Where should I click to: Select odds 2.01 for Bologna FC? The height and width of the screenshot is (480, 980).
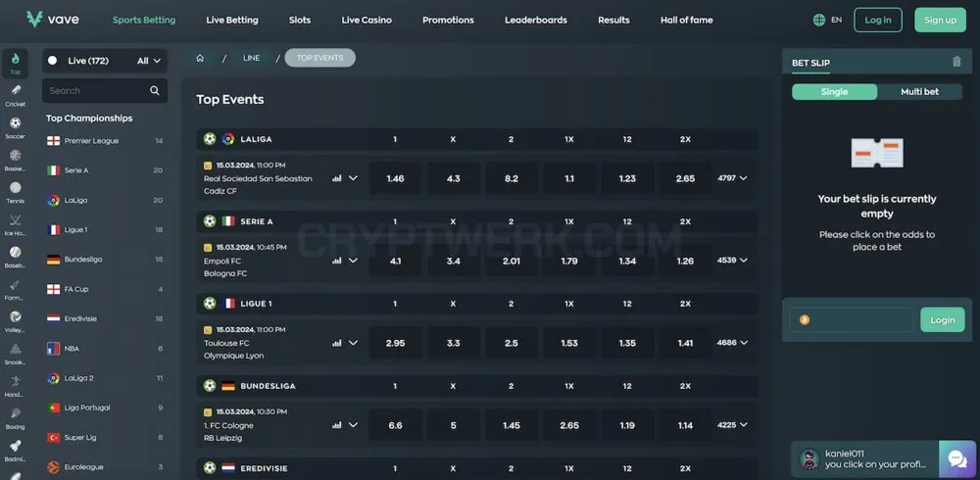pos(512,261)
